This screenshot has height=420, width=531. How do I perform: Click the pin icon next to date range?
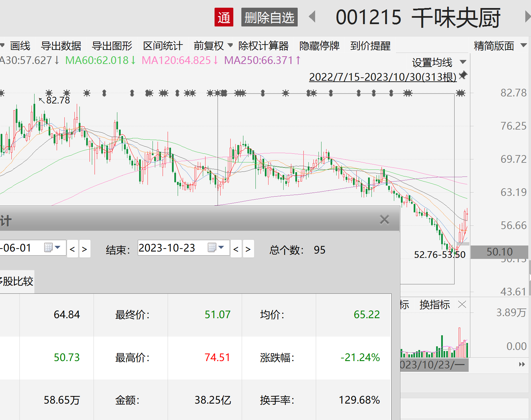pos(463,75)
